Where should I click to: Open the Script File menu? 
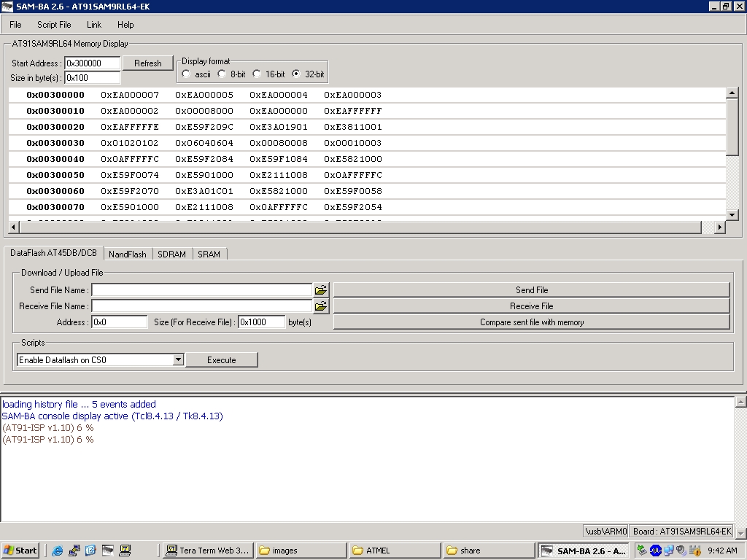(54, 25)
